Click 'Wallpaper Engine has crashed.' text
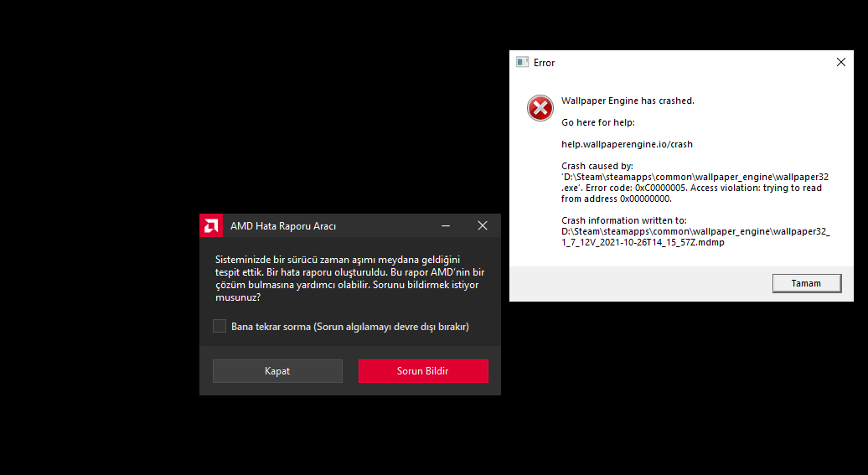868x475 pixels. coord(628,101)
